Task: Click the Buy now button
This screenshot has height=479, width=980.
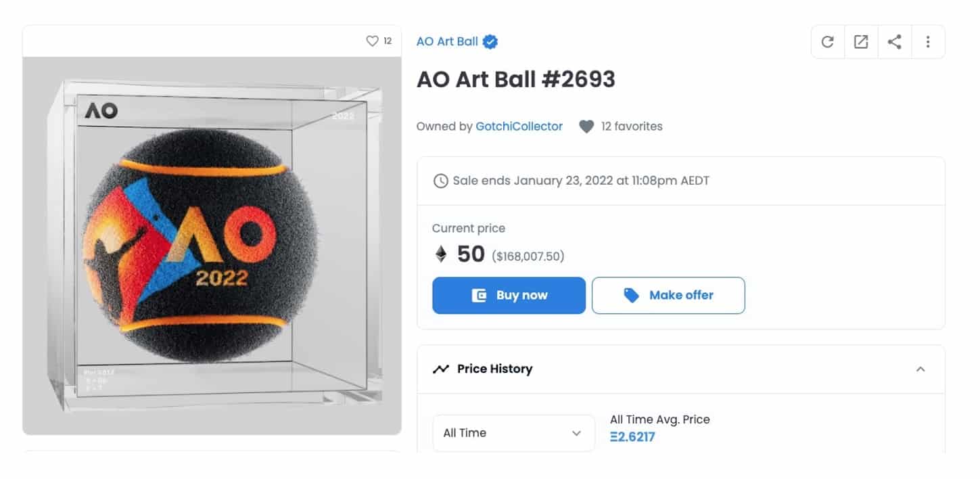Action: [509, 295]
